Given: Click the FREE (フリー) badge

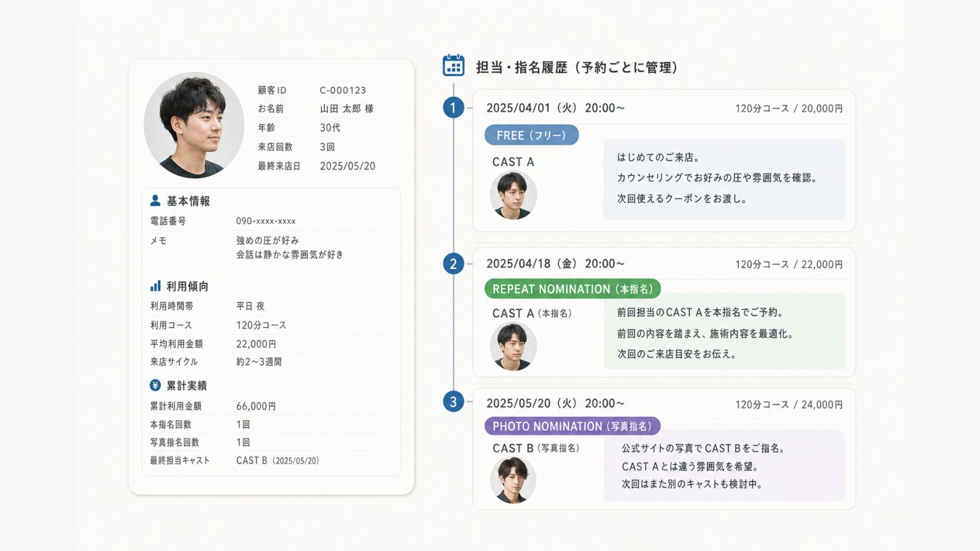Looking at the screenshot, I should (x=531, y=135).
